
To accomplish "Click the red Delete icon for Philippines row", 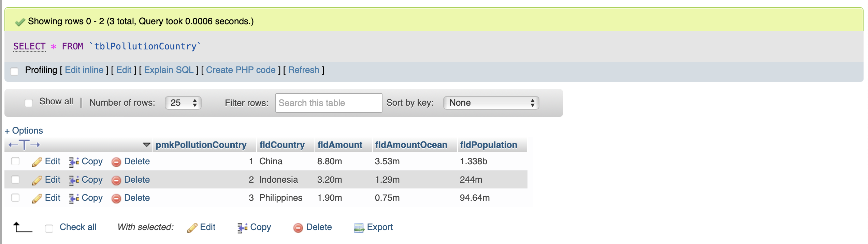I will click(x=116, y=198).
